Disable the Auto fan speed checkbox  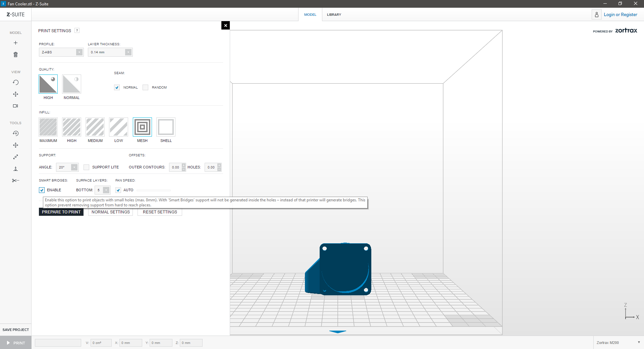point(118,190)
